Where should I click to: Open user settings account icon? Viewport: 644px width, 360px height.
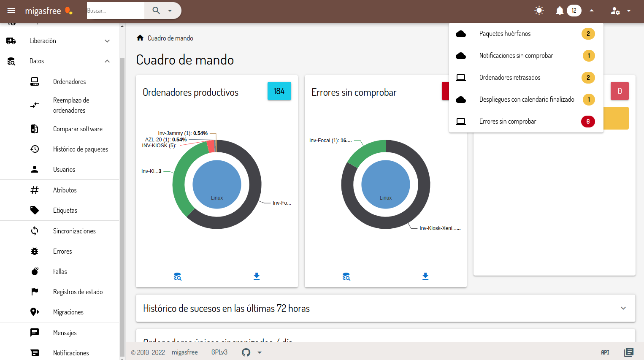tap(615, 11)
